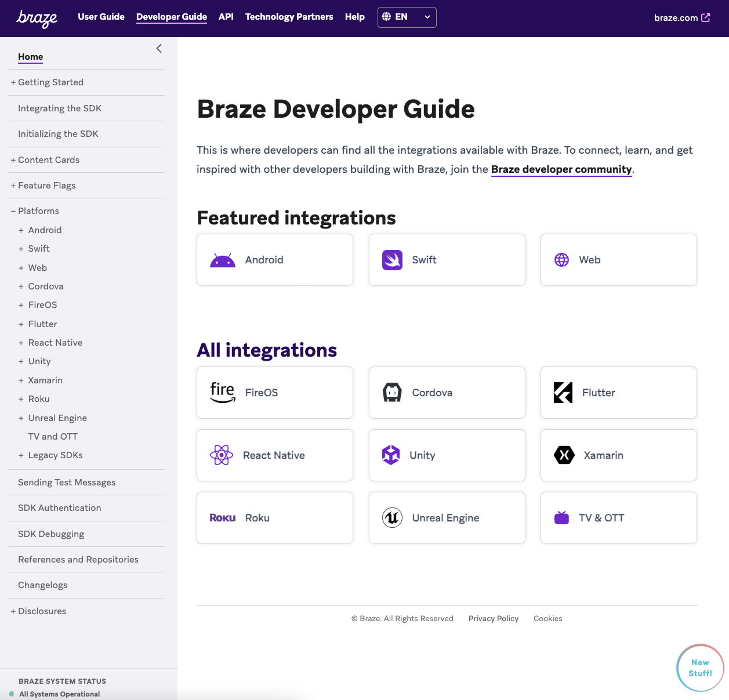
Task: Click the globe icon in the language selector
Action: 386,17
